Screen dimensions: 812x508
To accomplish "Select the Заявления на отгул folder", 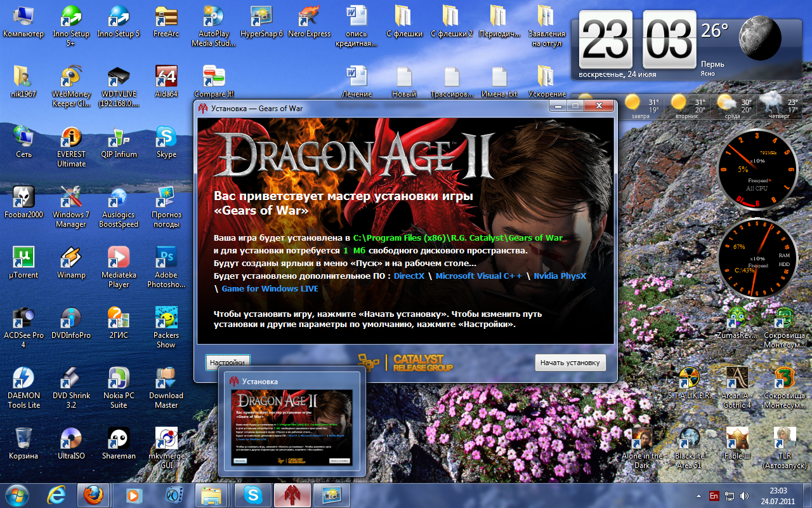I will click(547, 26).
